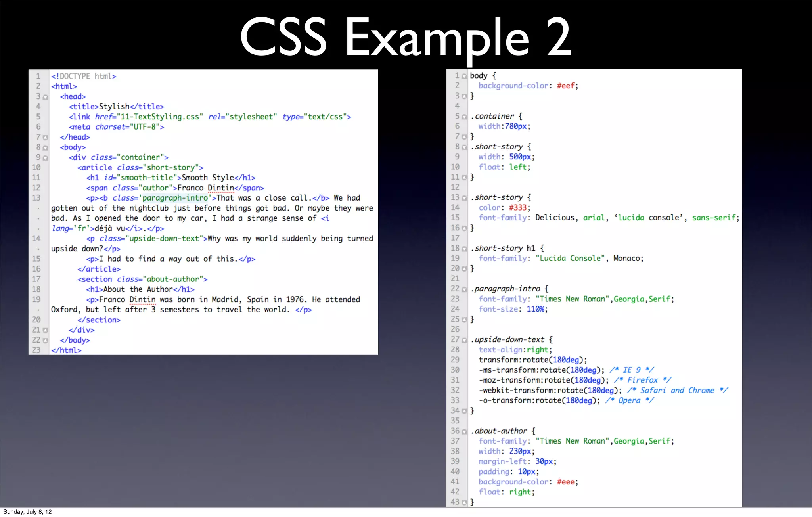This screenshot has height=517, width=812.
Task: Click the "font-size: 110%;" declaration
Action: coord(513,309)
